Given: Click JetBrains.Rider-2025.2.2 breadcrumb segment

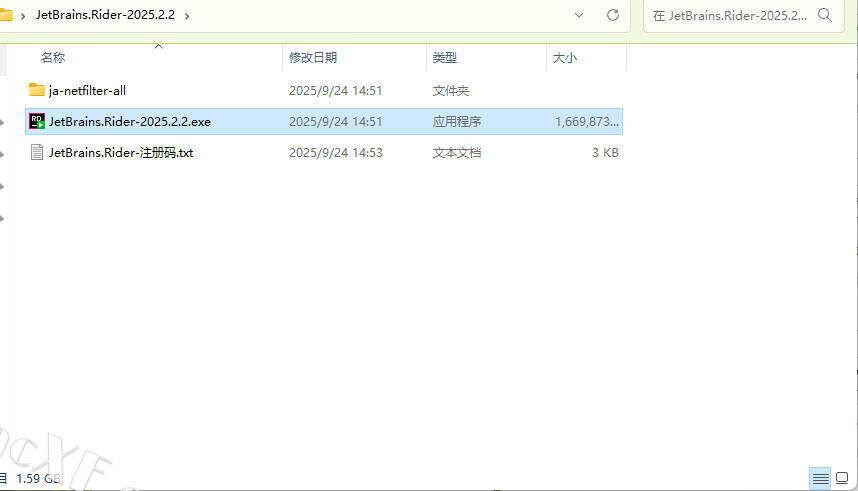Looking at the screenshot, I should [106, 15].
